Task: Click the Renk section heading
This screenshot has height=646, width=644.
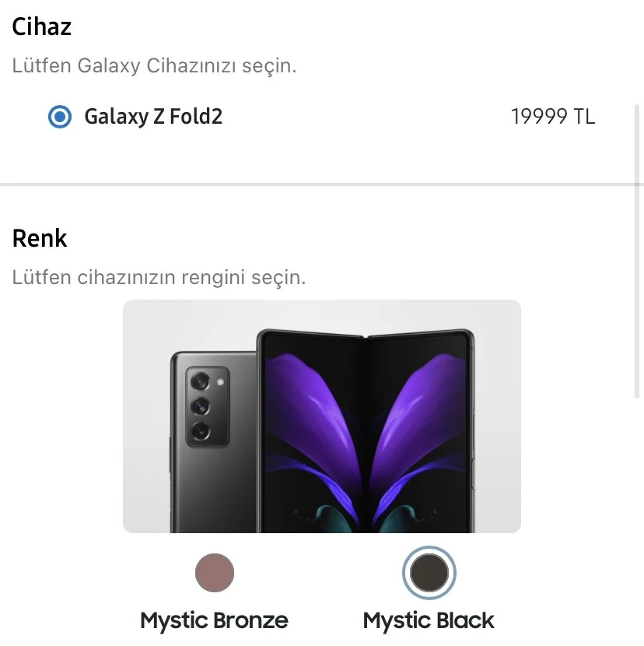Action: click(39, 238)
